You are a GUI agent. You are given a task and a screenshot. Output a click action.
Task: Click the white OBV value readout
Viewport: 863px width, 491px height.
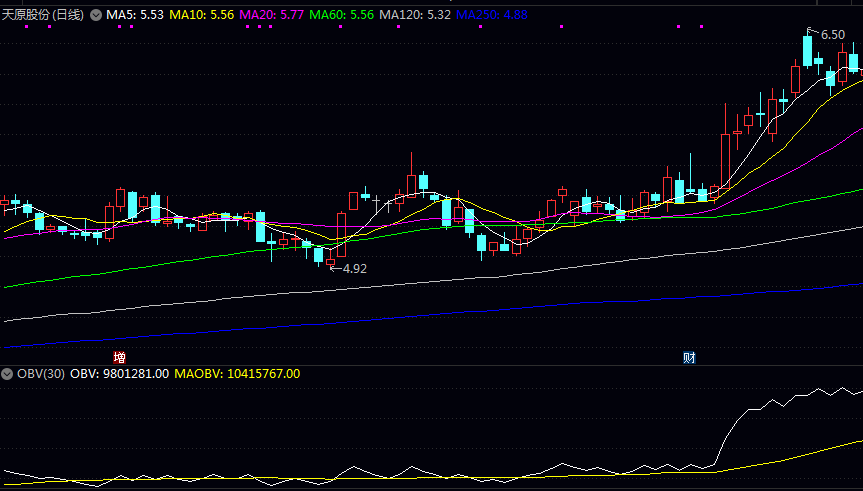[119, 374]
